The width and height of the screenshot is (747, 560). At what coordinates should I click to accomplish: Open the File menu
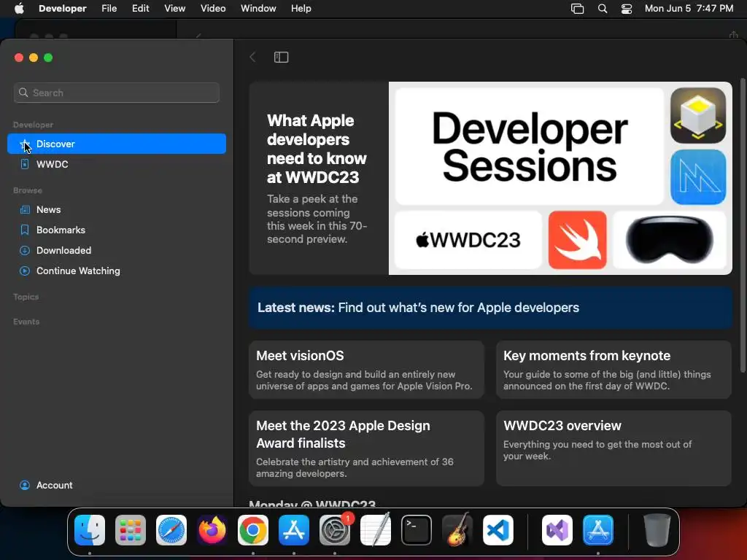point(109,9)
